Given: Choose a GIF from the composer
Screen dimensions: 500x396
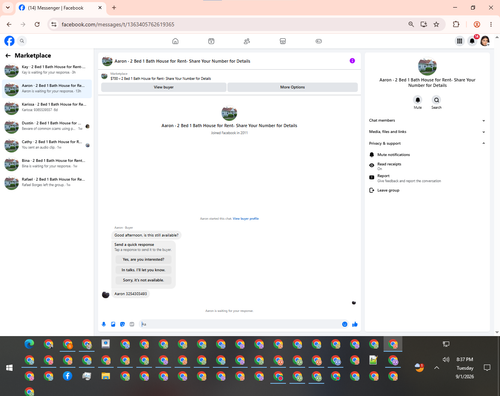Looking at the screenshot, I should click(x=132, y=324).
